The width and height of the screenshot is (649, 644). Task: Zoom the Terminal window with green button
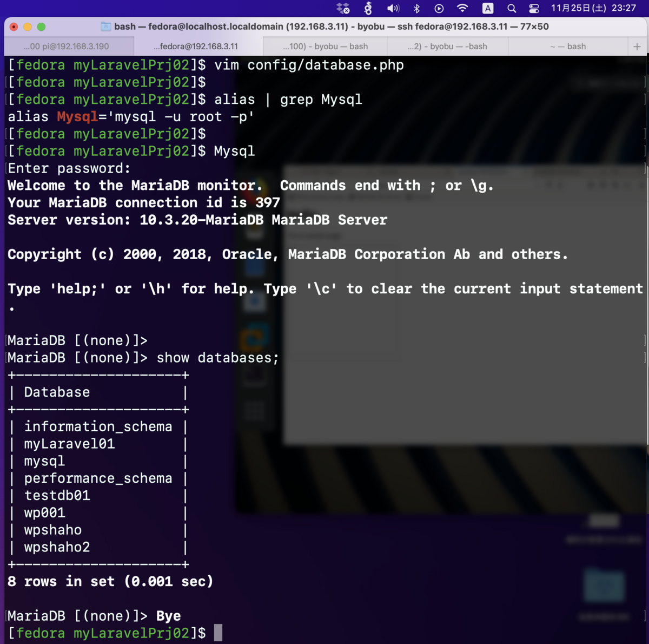click(x=41, y=27)
